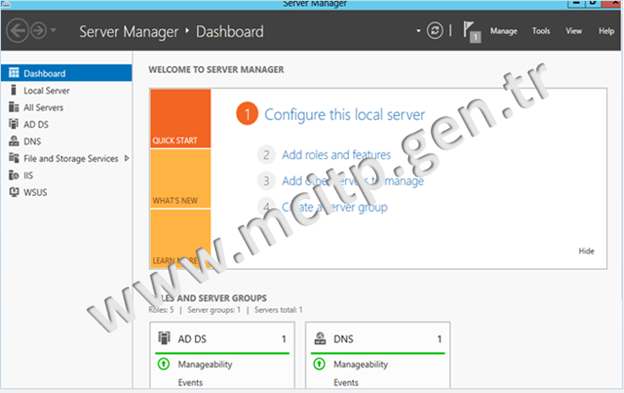Click Manageability in the DNS tile
Screen dimensions: 624x393
click(361, 364)
